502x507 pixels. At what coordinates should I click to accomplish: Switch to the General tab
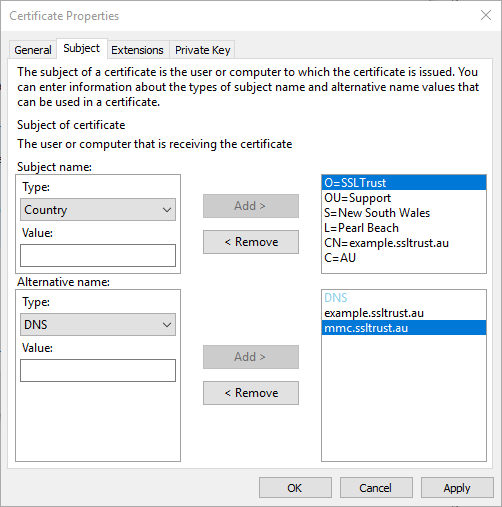tap(33, 50)
